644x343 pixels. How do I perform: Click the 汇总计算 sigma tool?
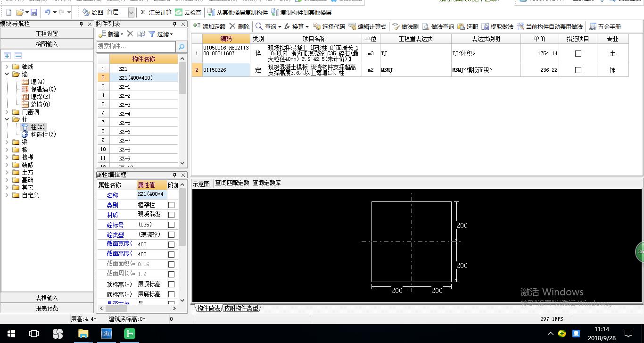coord(156,12)
